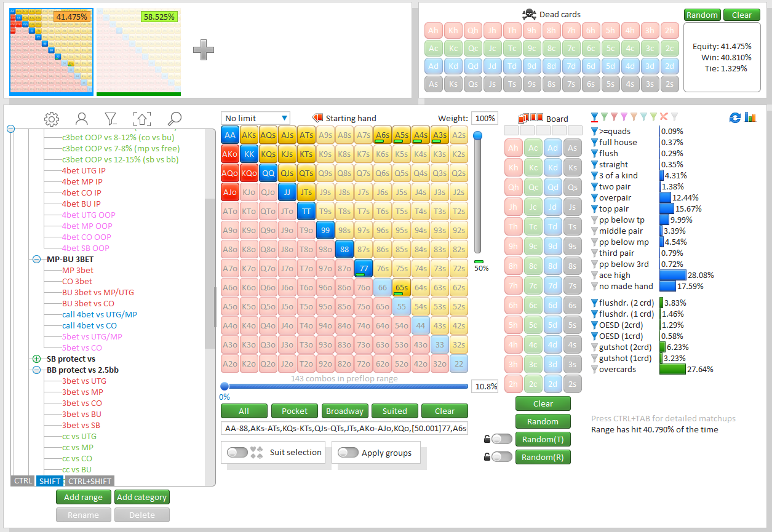
Task: Select the second range thumbnail showing 58.525%
Action: (x=138, y=52)
